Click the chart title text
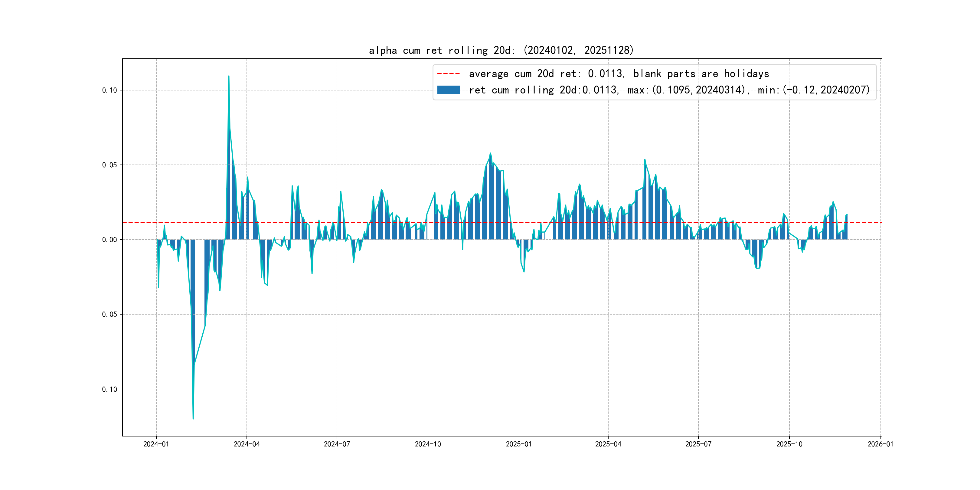The height and width of the screenshot is (490, 980). [x=501, y=50]
